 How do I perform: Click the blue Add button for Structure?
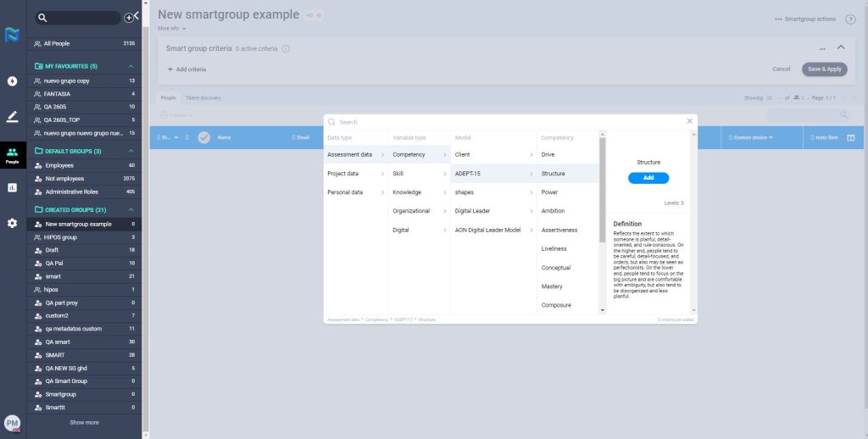[x=648, y=178]
